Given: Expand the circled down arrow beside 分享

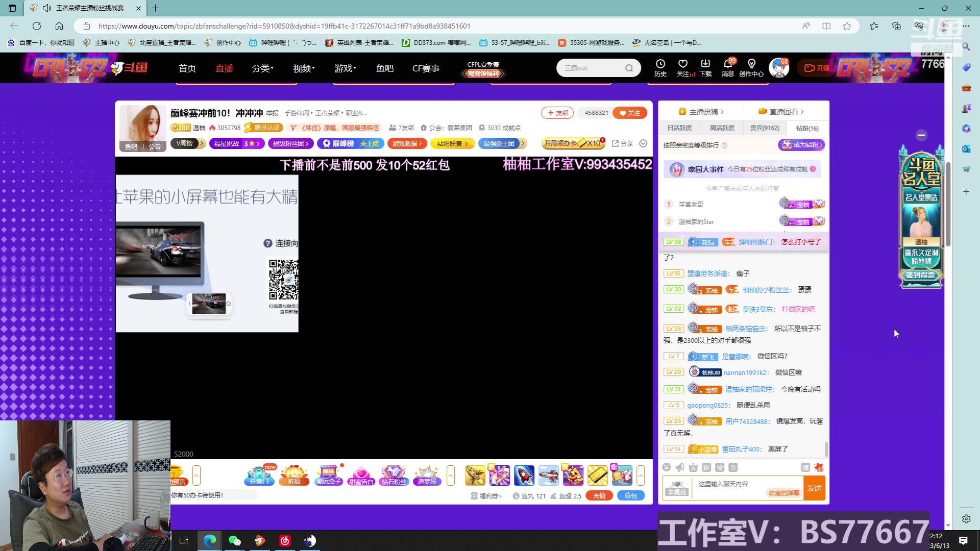Looking at the screenshot, I should pos(643,144).
